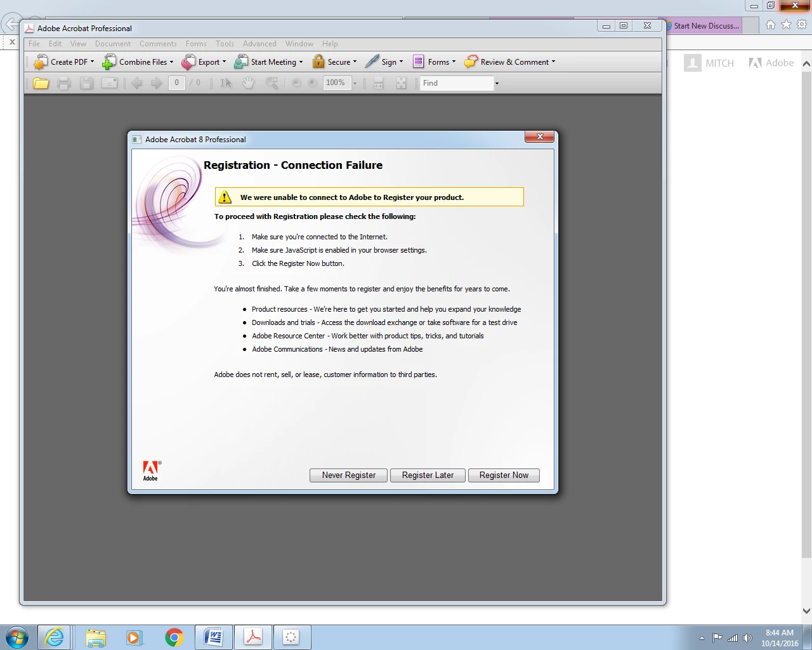
Task: Click the Create PDF toolbar icon
Action: click(41, 62)
